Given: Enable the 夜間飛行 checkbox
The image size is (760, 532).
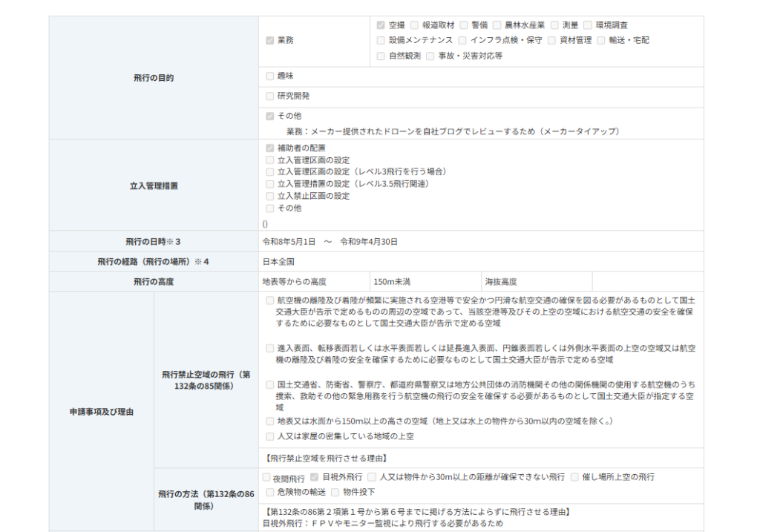Looking at the screenshot, I should point(266,478).
